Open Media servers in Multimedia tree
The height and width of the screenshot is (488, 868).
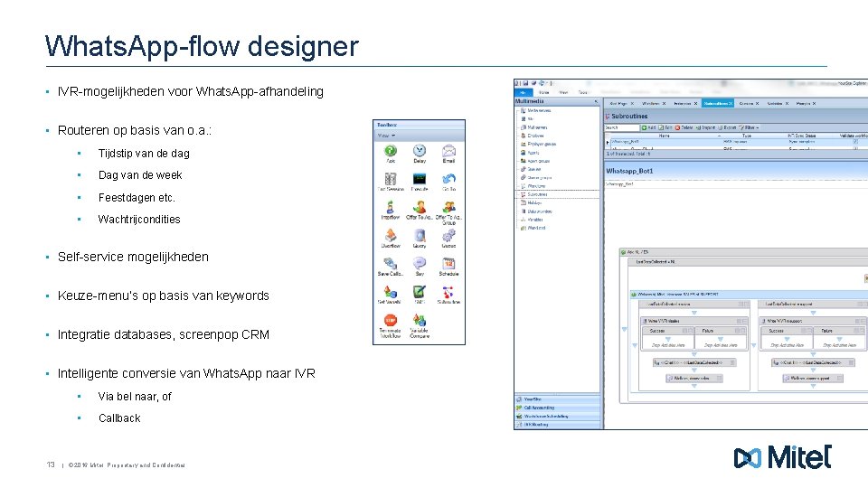pyautogui.click(x=536, y=110)
